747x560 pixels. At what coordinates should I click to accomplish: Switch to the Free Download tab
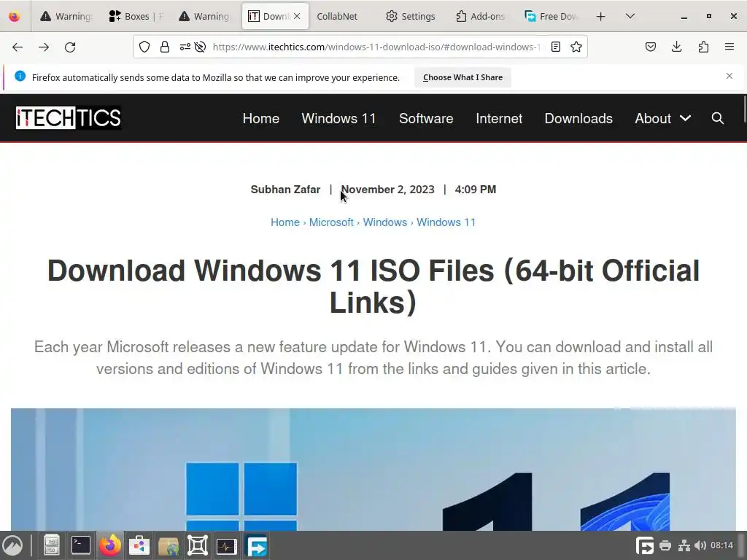click(551, 16)
